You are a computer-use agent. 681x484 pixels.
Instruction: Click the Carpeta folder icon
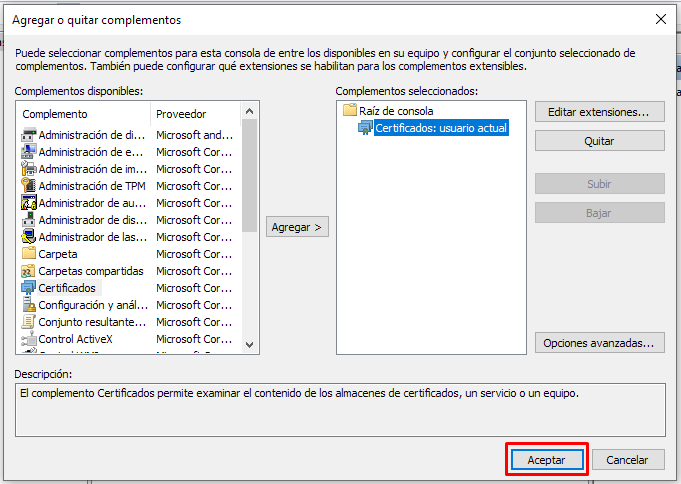coord(29,254)
